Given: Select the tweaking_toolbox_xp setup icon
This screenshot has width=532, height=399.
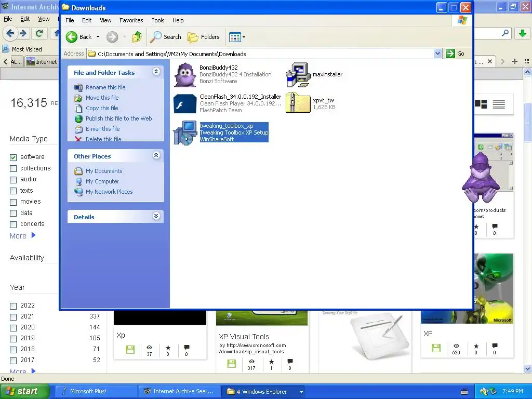Looking at the screenshot, I should click(x=185, y=132).
